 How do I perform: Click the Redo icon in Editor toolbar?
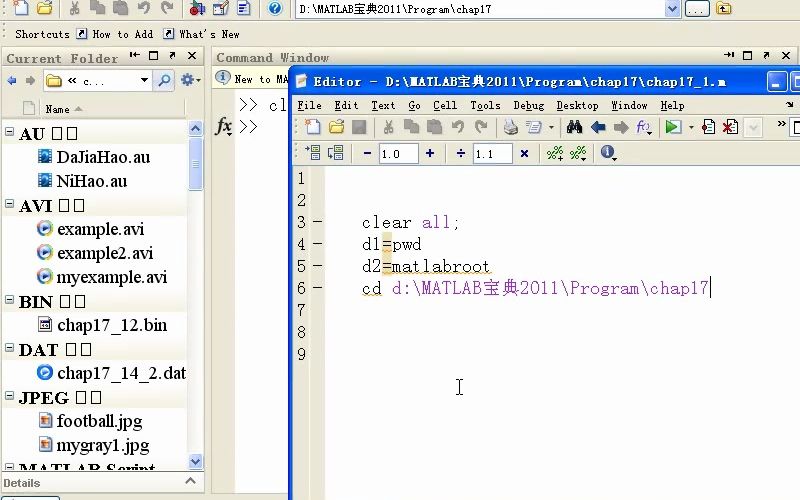(x=481, y=127)
